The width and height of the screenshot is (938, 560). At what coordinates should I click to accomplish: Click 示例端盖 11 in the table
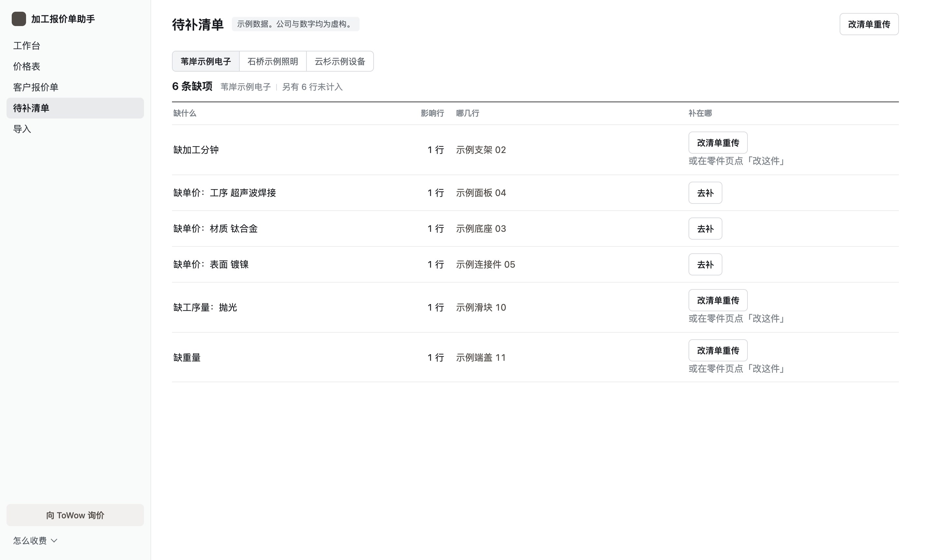pyautogui.click(x=481, y=358)
